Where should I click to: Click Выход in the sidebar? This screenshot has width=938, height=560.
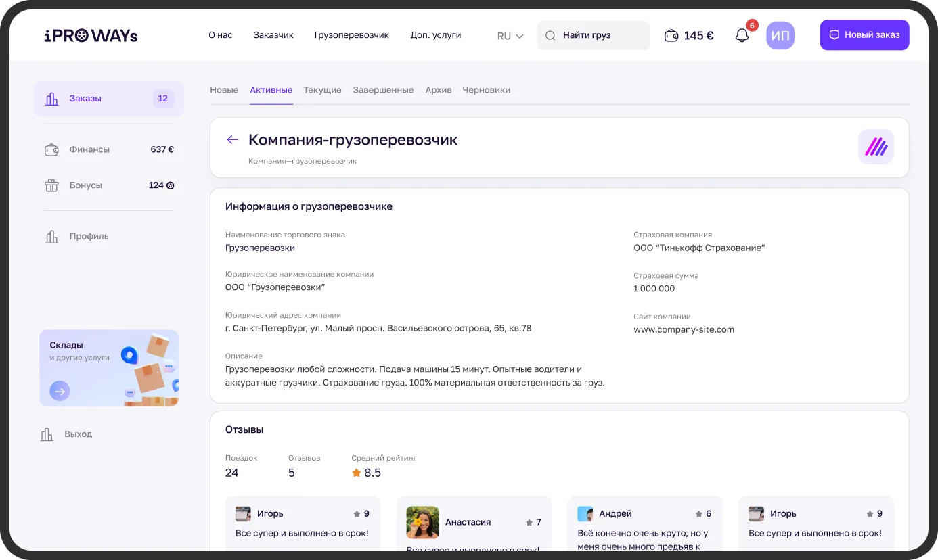tap(78, 434)
